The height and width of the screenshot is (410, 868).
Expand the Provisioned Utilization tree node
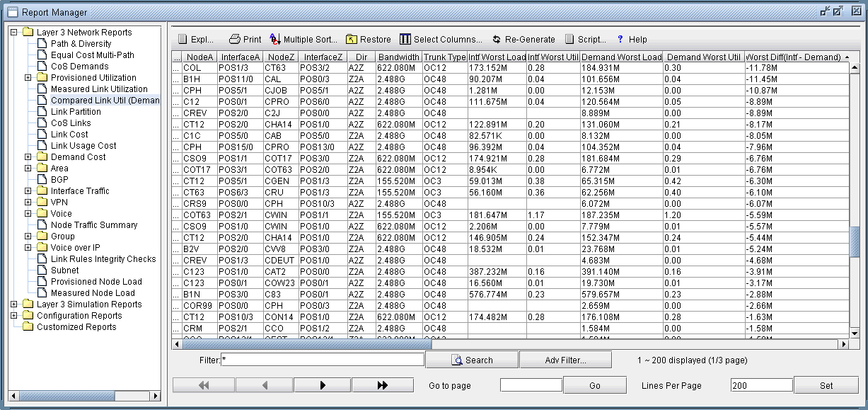(28, 78)
